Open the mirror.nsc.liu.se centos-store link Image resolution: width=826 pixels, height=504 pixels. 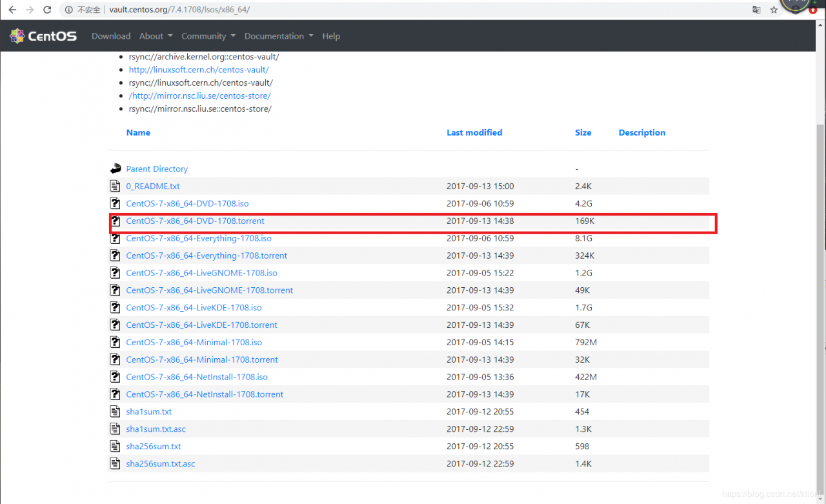200,96
